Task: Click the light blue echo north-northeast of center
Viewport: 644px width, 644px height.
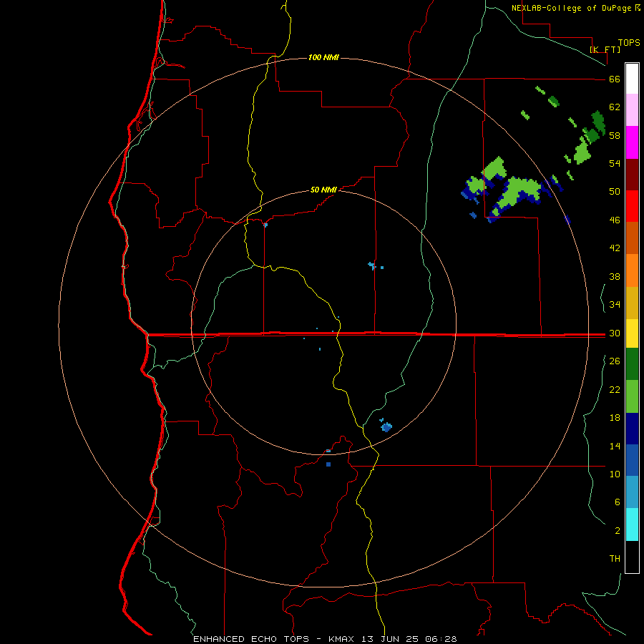Action: pyautogui.click(x=372, y=265)
